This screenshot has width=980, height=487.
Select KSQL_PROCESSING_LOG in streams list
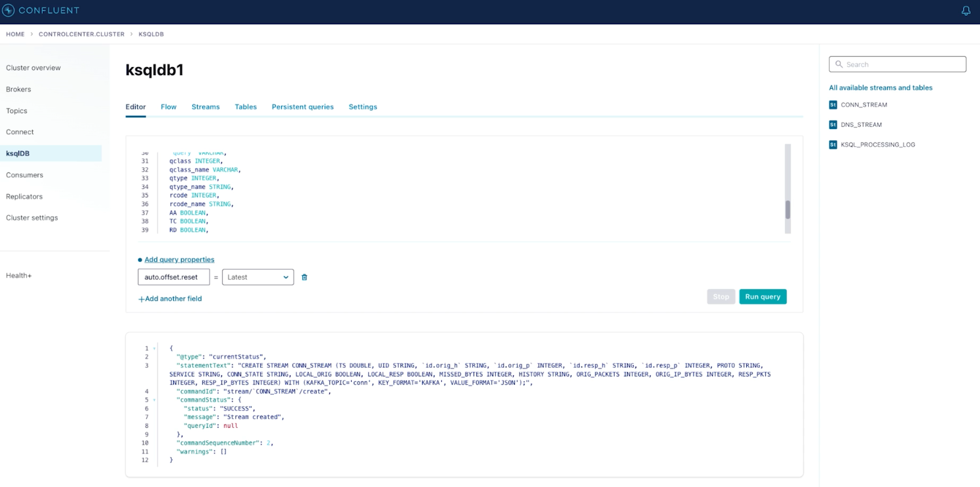[878, 144]
